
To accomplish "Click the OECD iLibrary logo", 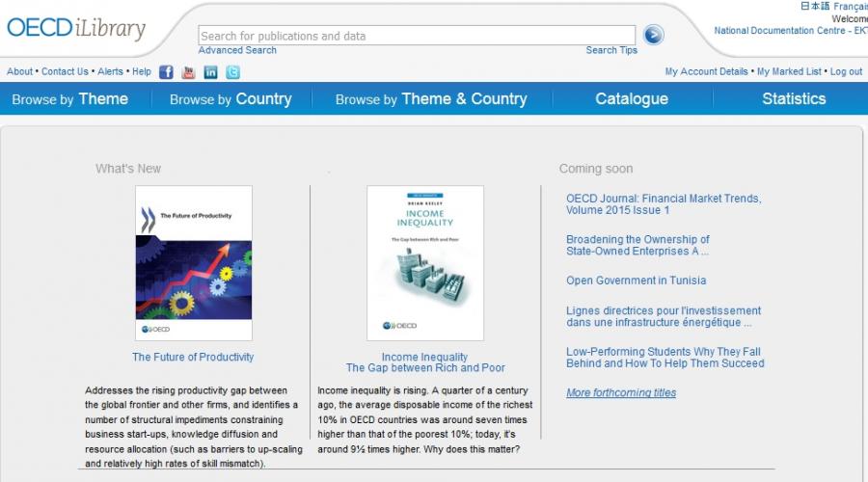I will point(76,28).
